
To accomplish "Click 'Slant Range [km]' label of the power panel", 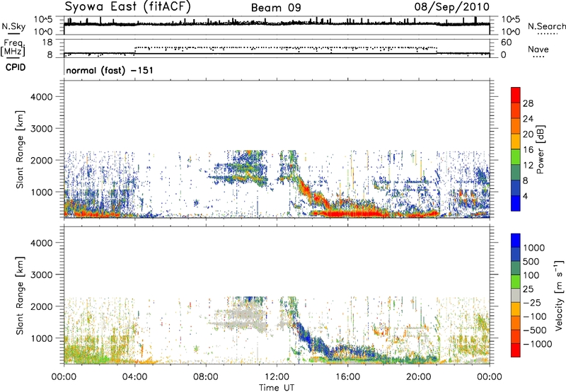I will pos(20,149).
